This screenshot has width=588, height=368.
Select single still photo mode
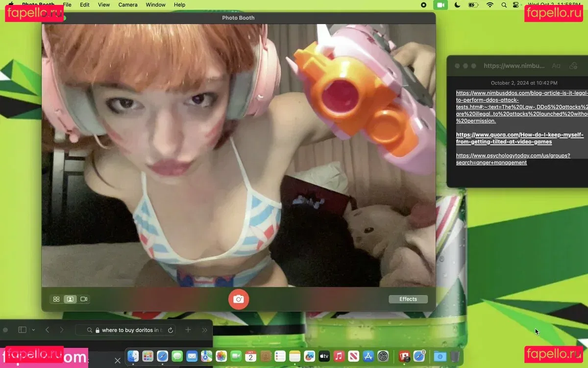click(70, 299)
